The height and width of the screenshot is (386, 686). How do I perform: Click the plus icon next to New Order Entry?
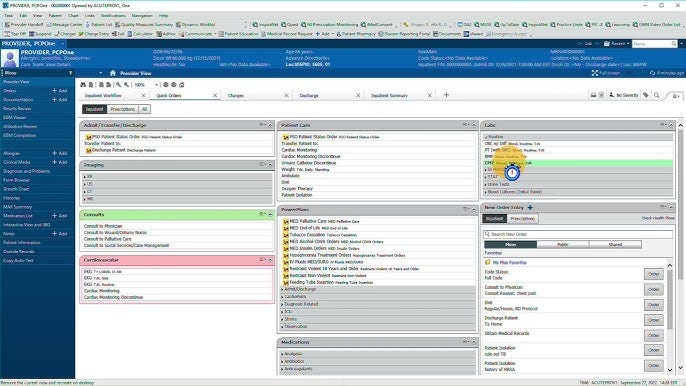(530, 207)
